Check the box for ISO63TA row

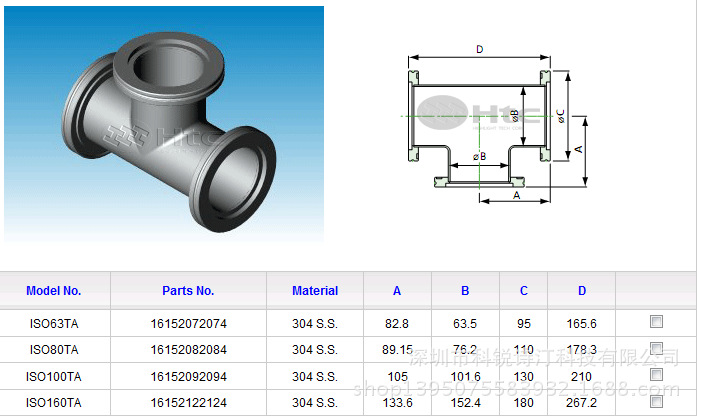(656, 322)
